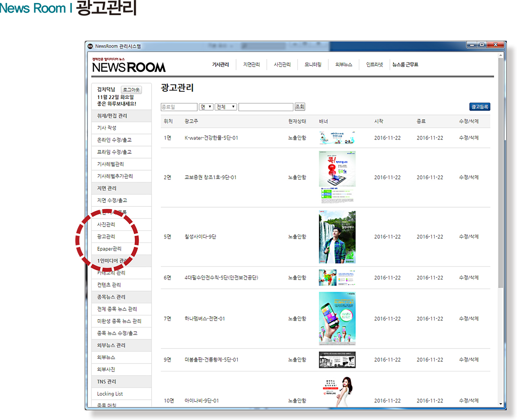
Task: Open 외부뉴스 in the top navigation bar
Action: [x=343, y=65]
